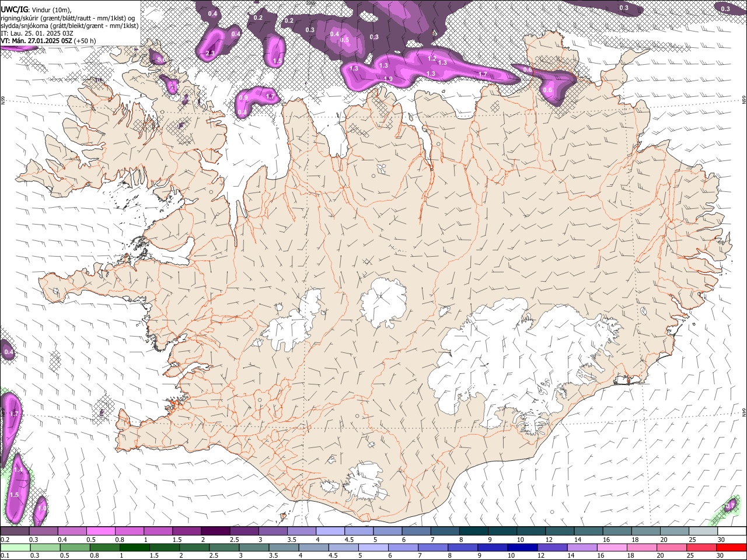This screenshot has height=560, width=747.
Task: Click the "(+50 h)" forecast offset text
Action: [85, 41]
